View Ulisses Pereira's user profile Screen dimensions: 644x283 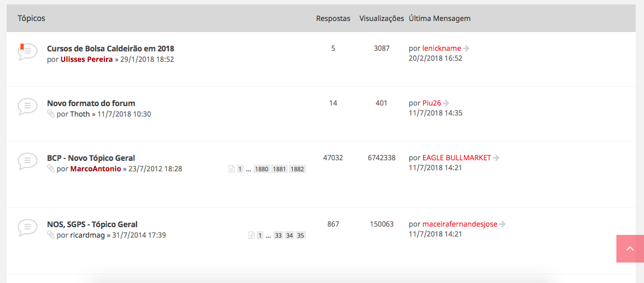point(86,59)
